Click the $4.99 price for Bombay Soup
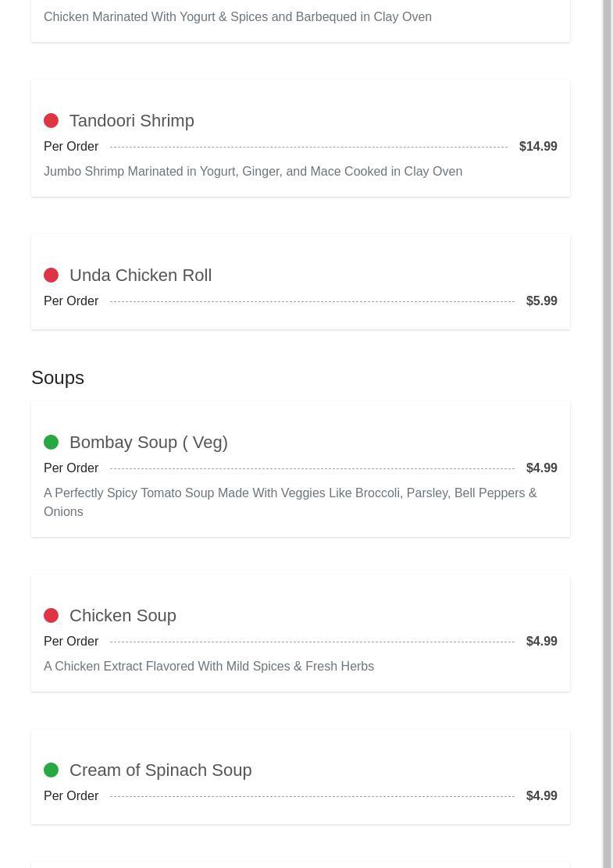 541,468
